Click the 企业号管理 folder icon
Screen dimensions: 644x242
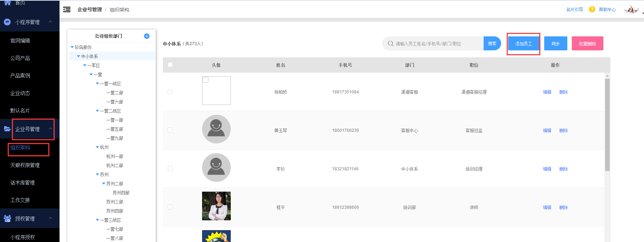pyautogui.click(x=7, y=129)
